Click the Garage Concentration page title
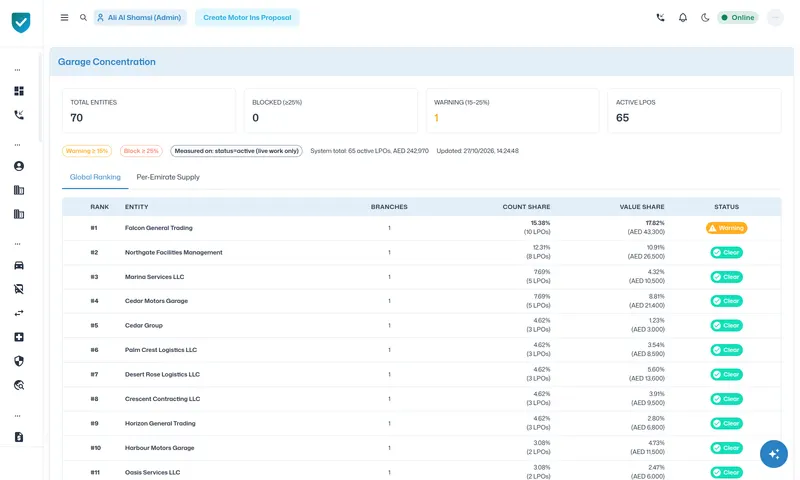 point(107,62)
